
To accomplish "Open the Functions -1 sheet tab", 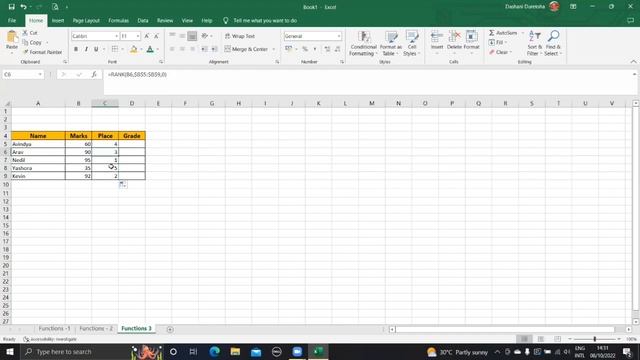I will [54, 329].
